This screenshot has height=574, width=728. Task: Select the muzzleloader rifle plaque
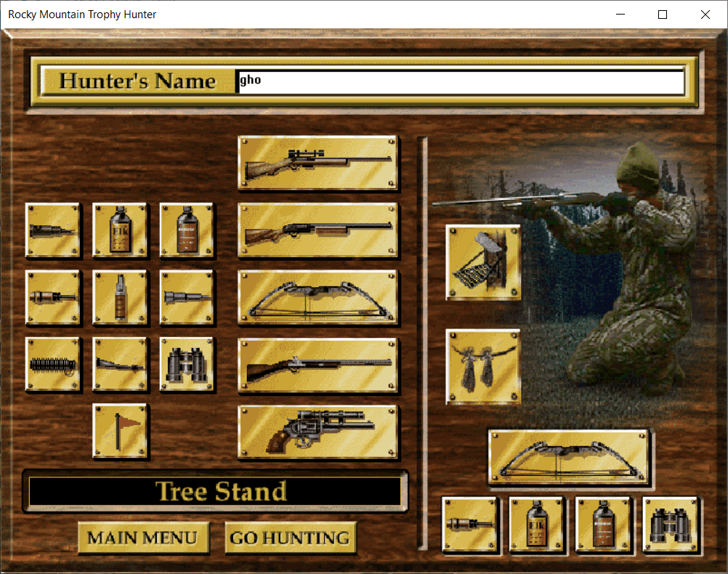pos(318,365)
